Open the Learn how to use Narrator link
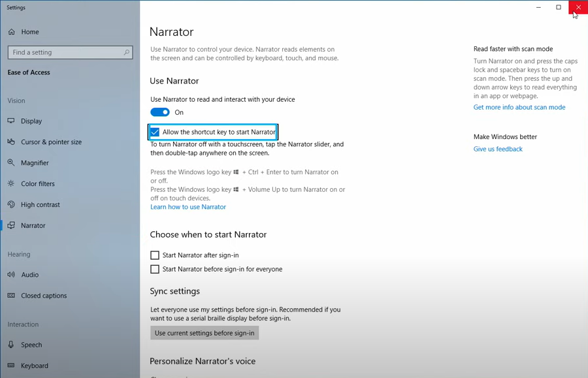This screenshot has height=378, width=588. pyautogui.click(x=188, y=206)
